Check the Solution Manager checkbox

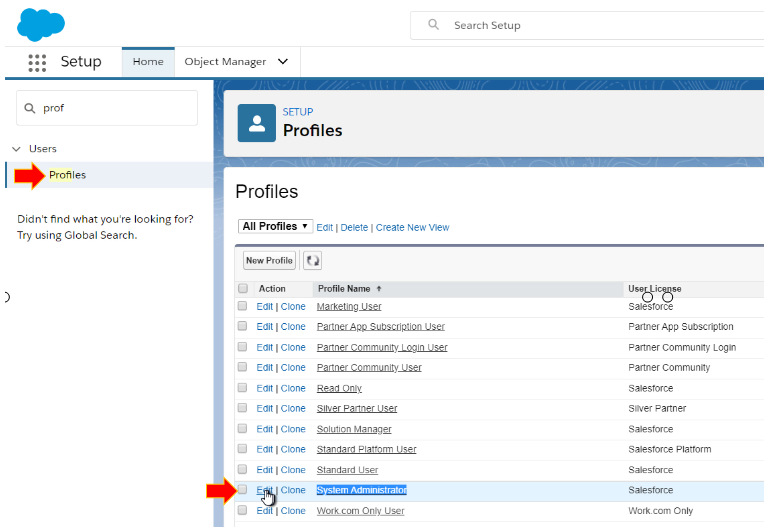click(x=242, y=429)
